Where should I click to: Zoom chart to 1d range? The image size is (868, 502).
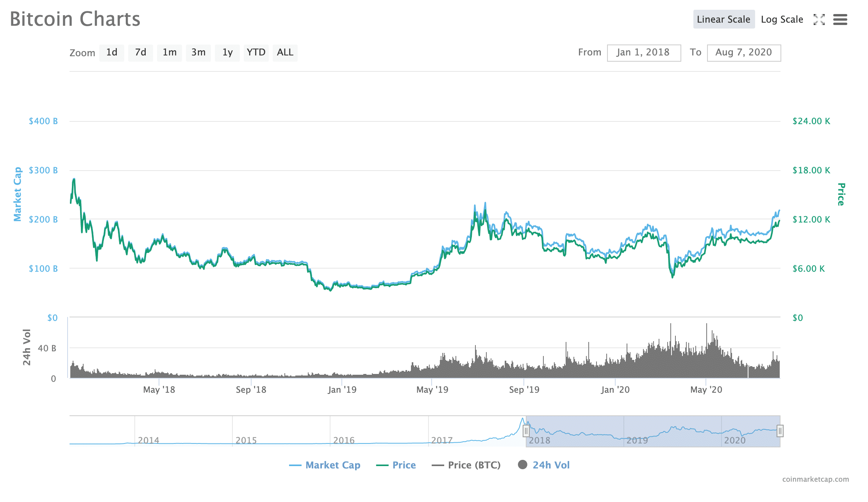pos(112,53)
